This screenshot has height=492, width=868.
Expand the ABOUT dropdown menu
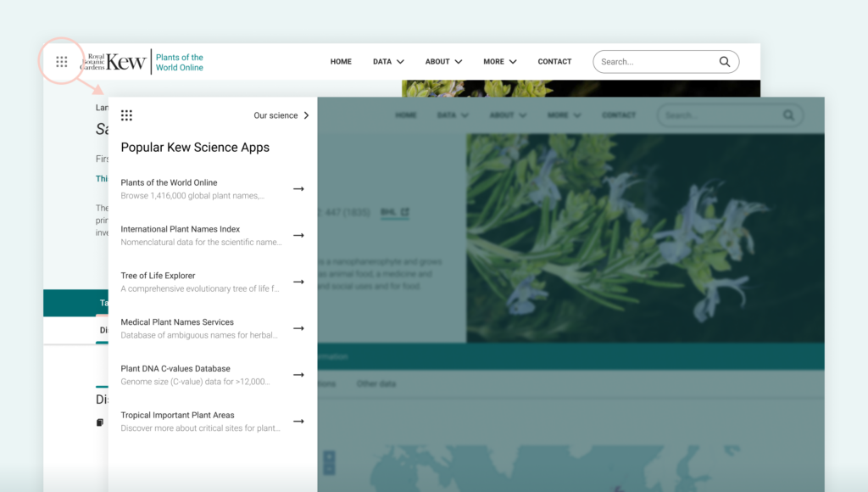pyautogui.click(x=443, y=61)
